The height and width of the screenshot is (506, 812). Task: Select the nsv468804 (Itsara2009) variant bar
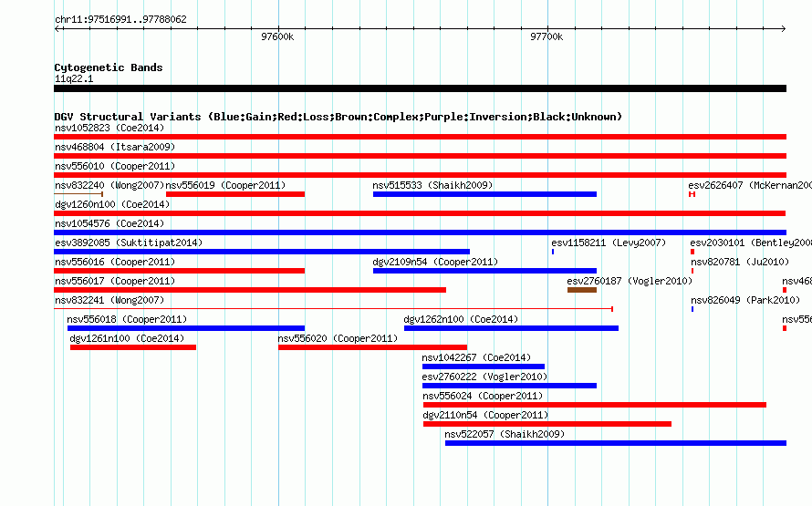(420, 156)
